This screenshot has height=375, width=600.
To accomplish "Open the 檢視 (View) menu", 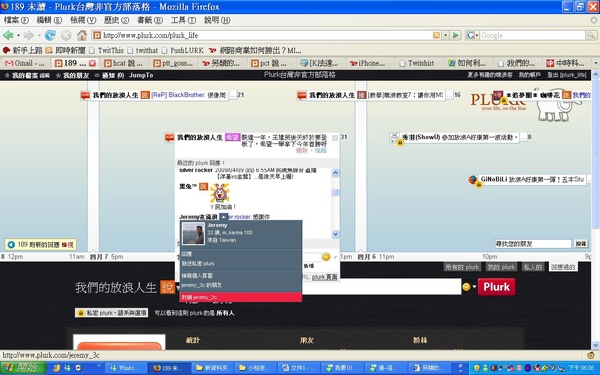I will (x=83, y=20).
